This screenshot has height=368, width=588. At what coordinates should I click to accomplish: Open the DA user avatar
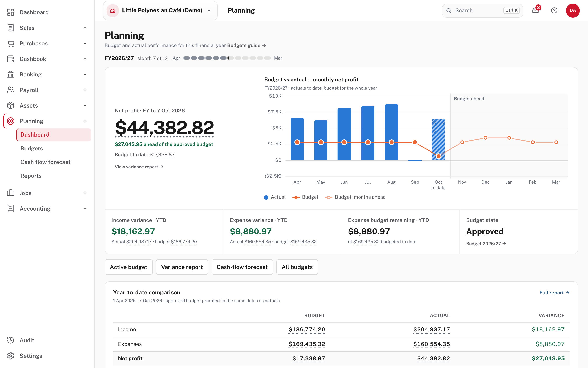tap(573, 10)
